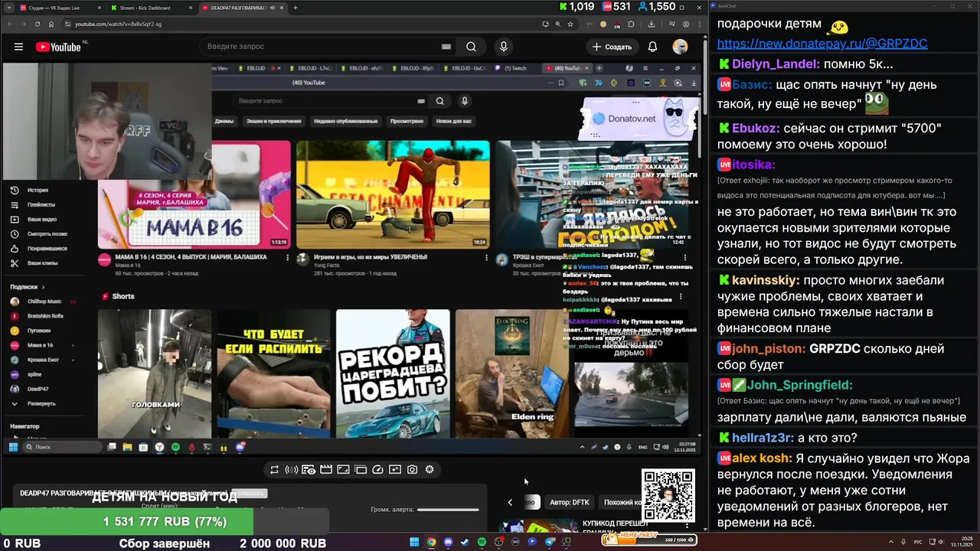Take a screenshot with the camera icon
The height and width of the screenshot is (551, 980).
(x=412, y=470)
